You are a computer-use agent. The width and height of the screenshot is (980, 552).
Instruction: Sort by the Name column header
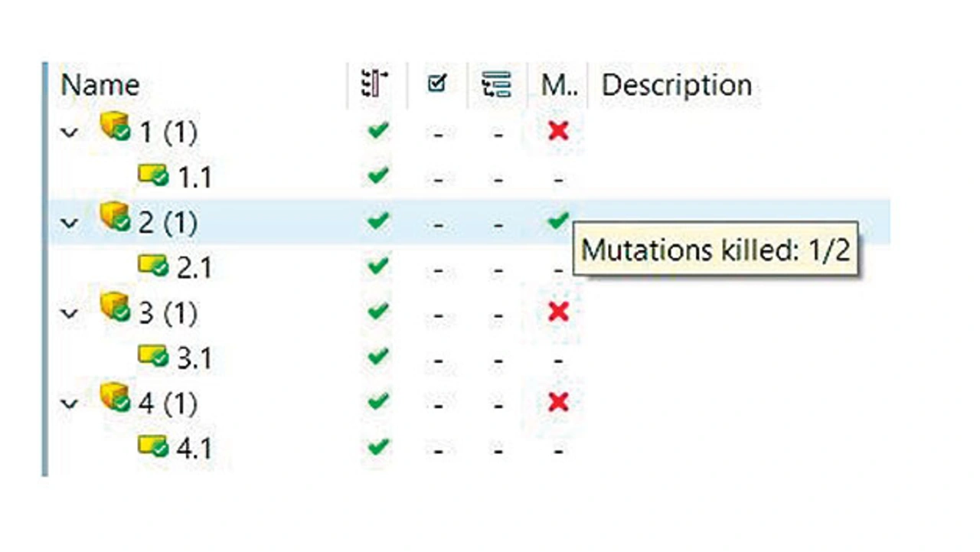click(100, 85)
